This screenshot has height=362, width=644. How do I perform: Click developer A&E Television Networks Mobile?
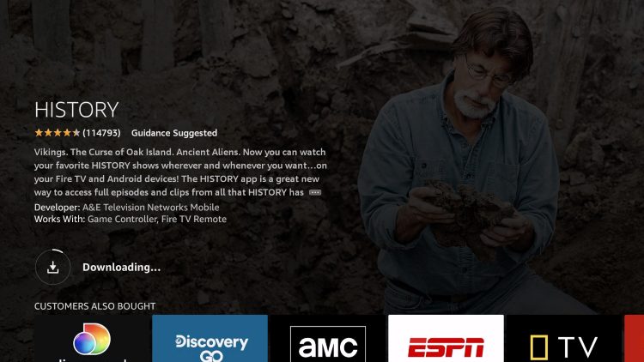151,208
